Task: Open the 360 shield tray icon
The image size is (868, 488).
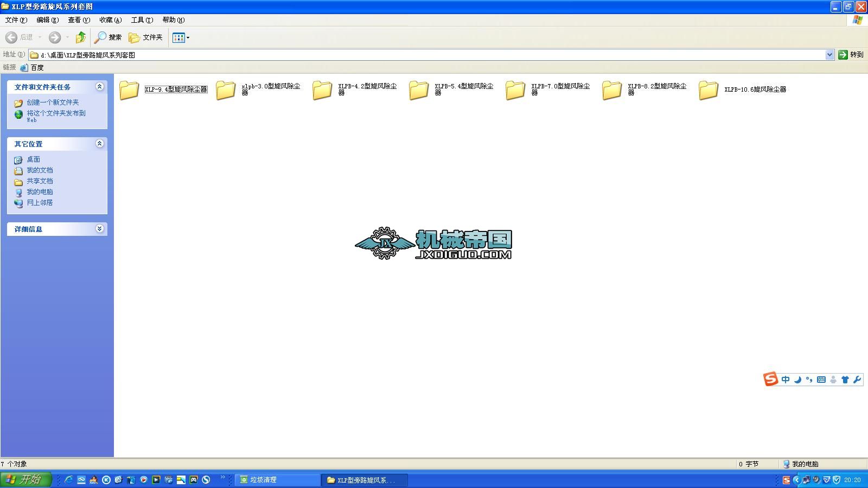Action: click(x=837, y=480)
